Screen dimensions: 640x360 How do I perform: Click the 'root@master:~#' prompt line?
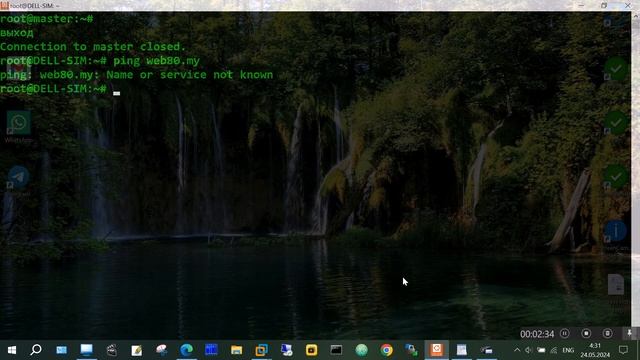(x=47, y=19)
